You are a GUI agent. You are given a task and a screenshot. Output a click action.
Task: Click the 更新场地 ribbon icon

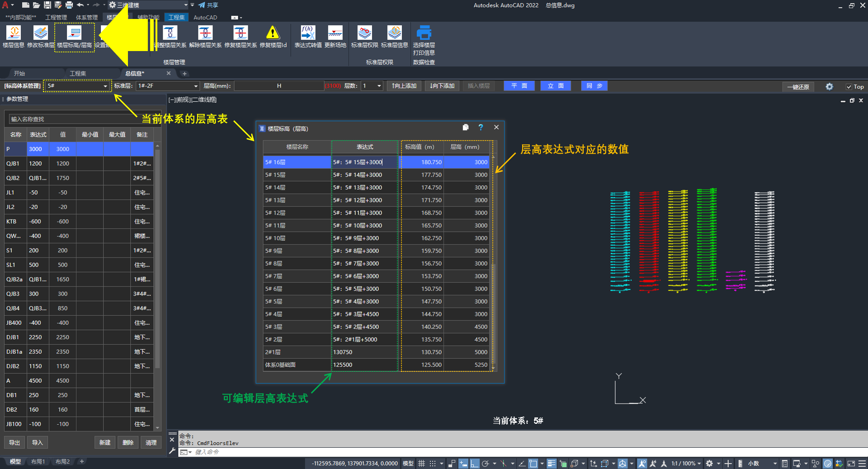point(335,36)
